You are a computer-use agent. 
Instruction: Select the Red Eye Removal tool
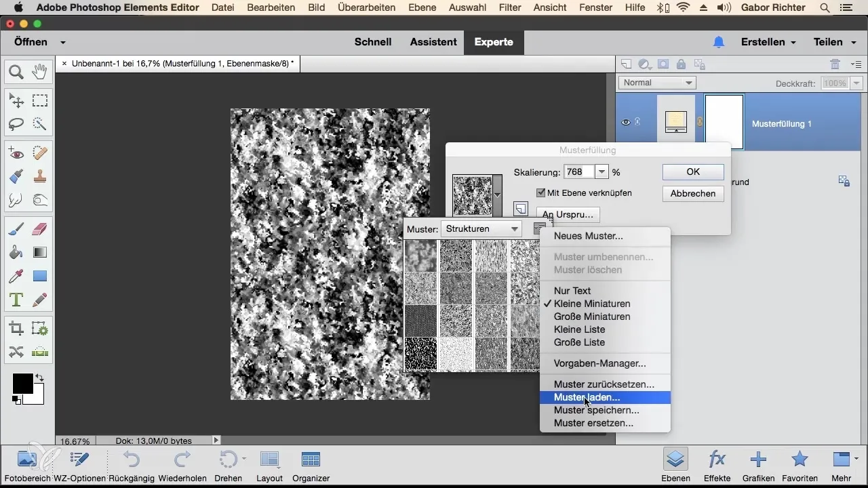(16, 154)
